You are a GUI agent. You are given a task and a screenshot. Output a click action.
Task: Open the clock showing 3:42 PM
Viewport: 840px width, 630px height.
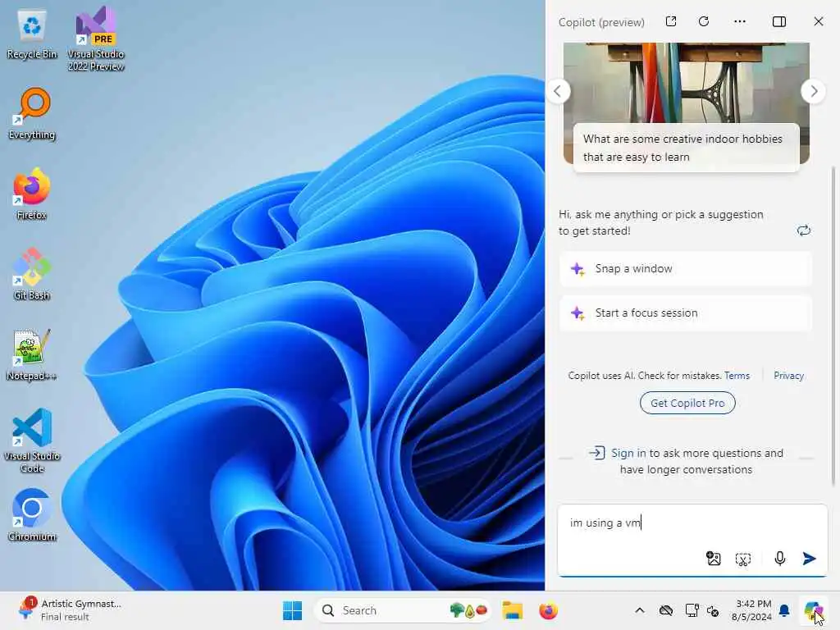pos(752,610)
